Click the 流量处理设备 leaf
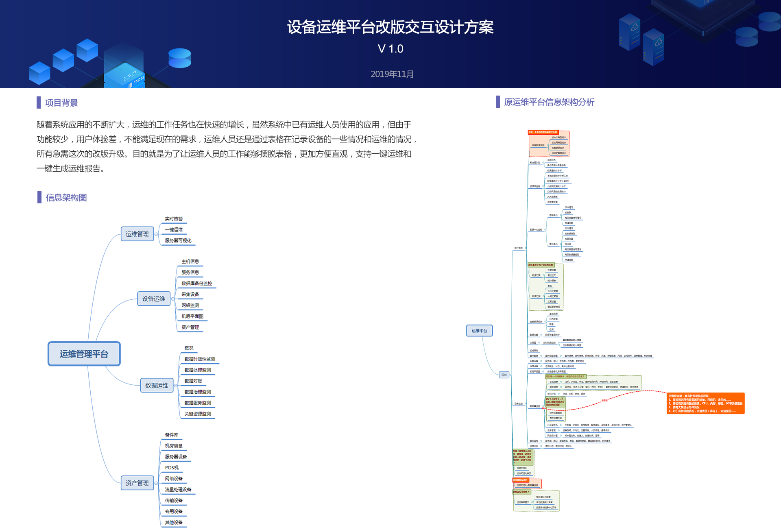 coord(178,490)
